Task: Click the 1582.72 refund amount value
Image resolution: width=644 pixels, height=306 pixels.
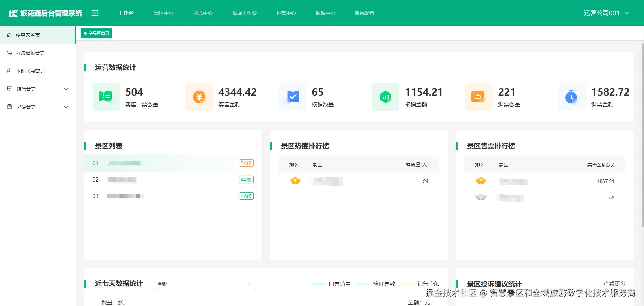Action: click(611, 92)
